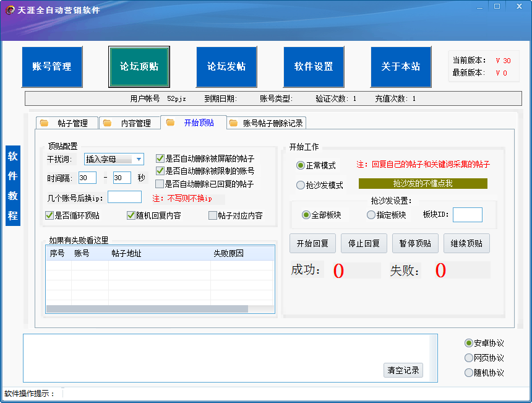
Task: Choose 网页协议 radio option
Action: (x=469, y=358)
